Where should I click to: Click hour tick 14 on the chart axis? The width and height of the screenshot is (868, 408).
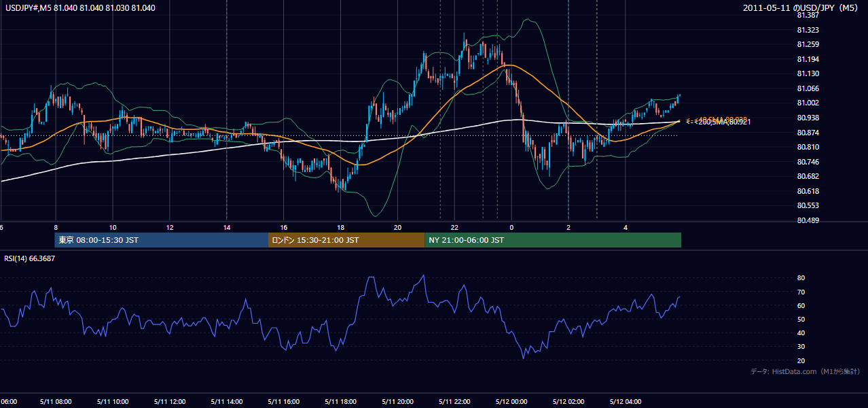(x=227, y=227)
